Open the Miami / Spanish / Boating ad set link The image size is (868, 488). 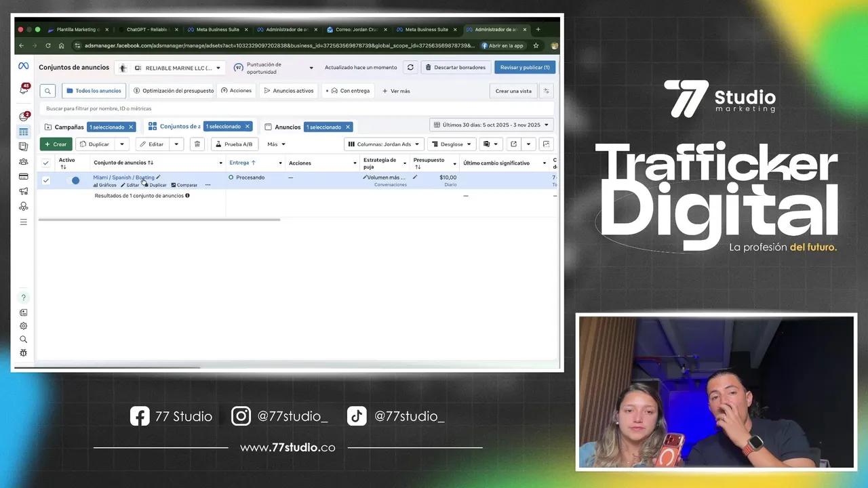pos(123,177)
